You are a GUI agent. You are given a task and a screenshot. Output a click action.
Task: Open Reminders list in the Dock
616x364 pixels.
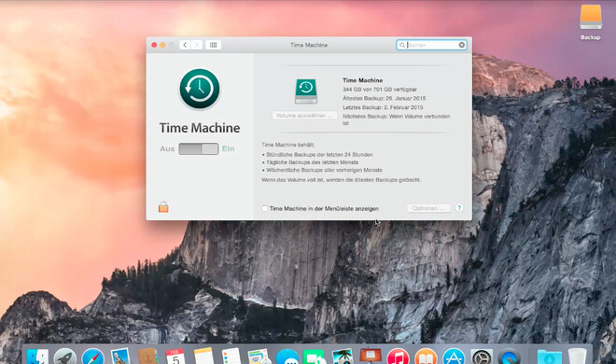(231, 357)
